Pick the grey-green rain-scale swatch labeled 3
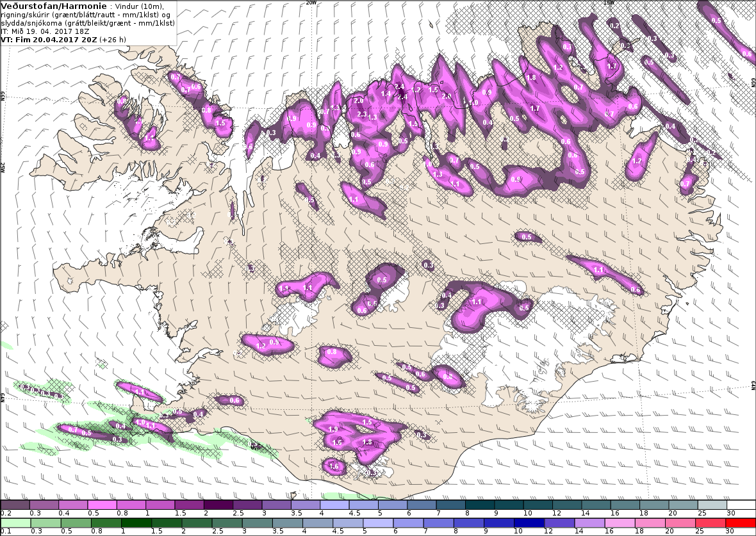Image resolution: width=756 pixels, height=536 pixels. click(256, 523)
